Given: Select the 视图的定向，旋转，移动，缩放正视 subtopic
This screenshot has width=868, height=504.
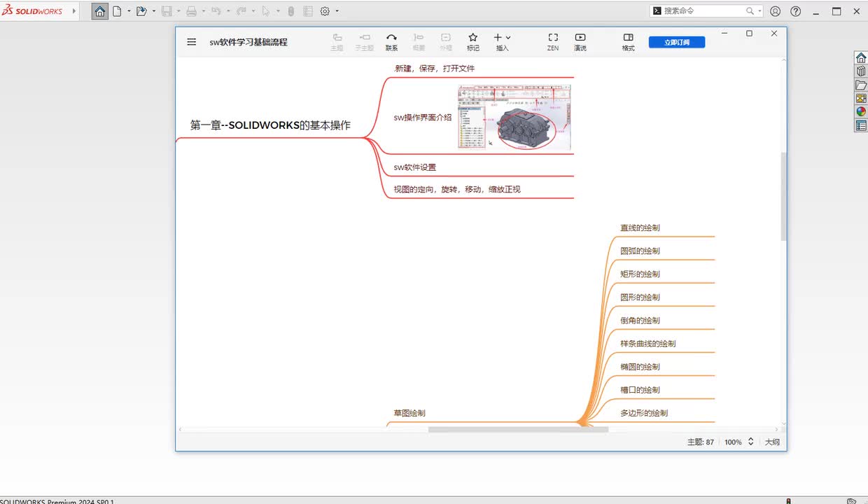Looking at the screenshot, I should 457,189.
